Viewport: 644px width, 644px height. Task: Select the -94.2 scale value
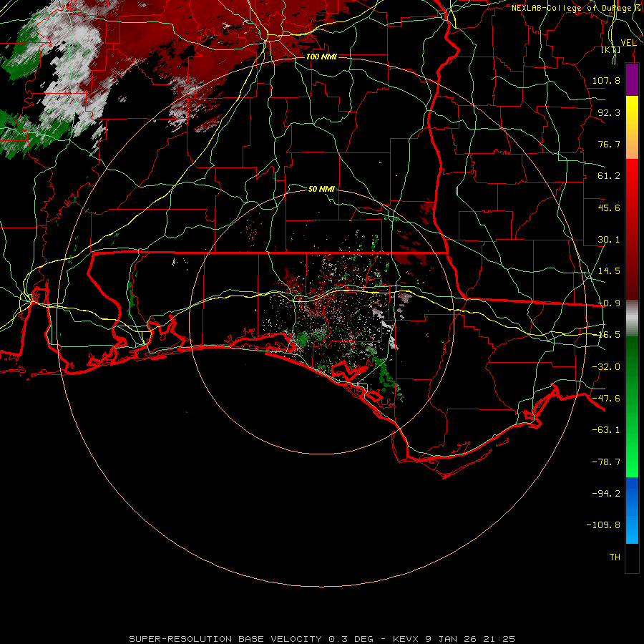(606, 493)
